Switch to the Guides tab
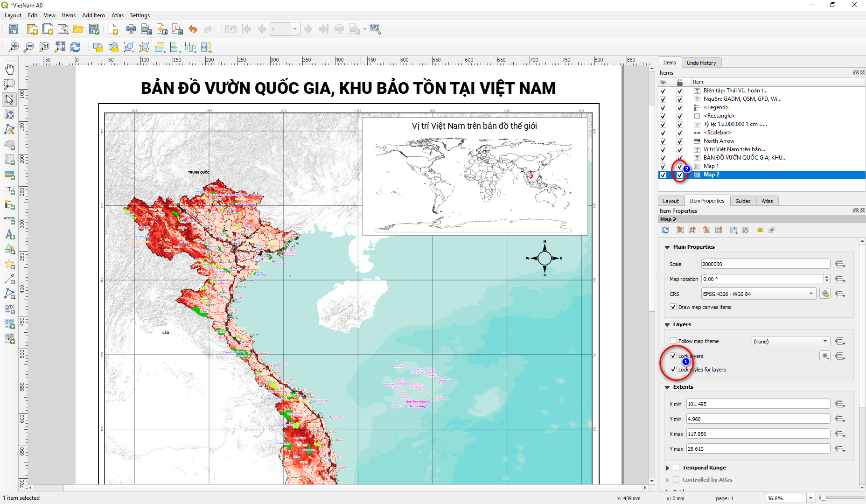866x504 pixels. click(743, 201)
